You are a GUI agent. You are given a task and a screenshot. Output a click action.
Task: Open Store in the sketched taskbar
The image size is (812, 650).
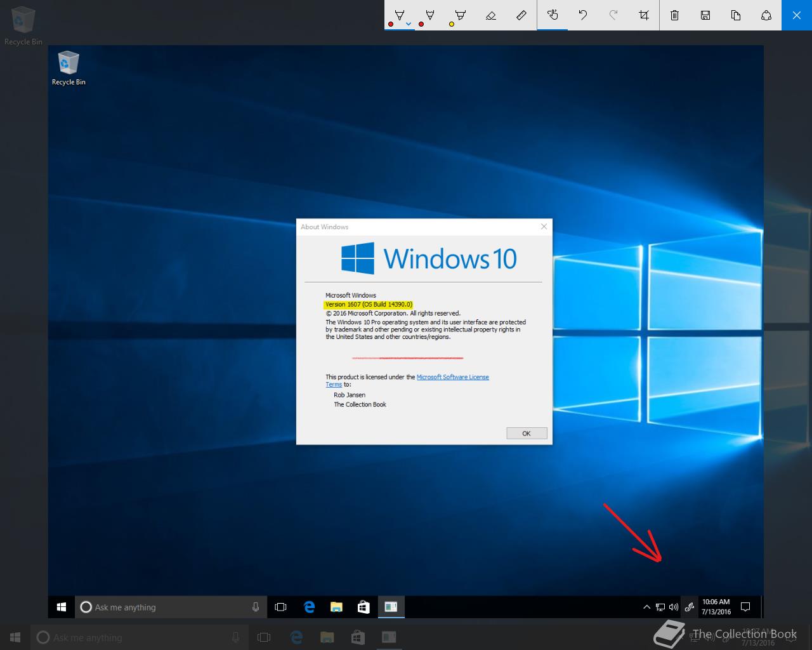pyautogui.click(x=363, y=607)
